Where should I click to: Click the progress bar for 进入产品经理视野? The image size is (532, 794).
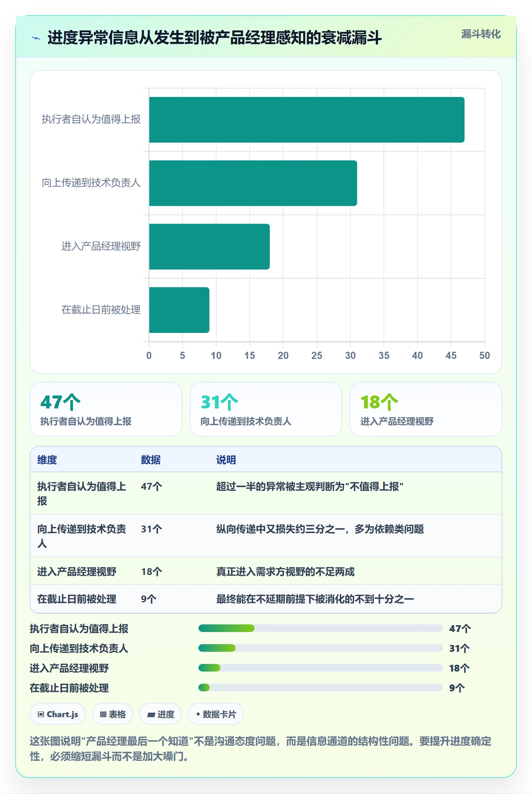[320, 668]
